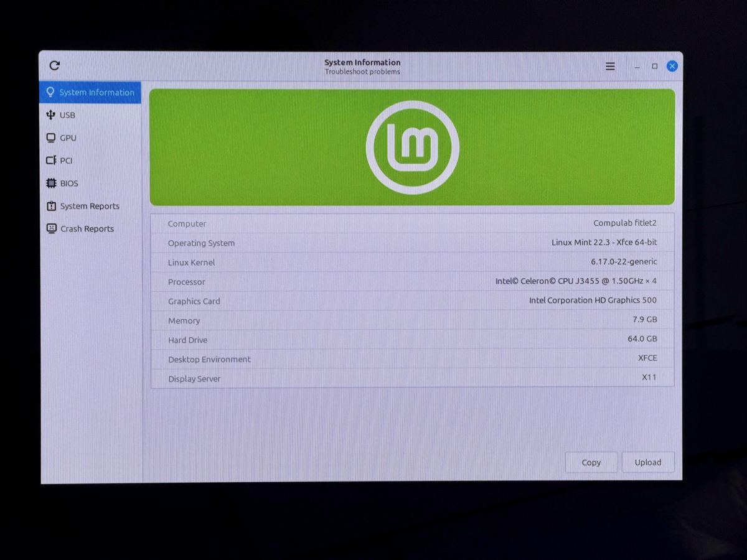Screen dimensions: 747x560
Task: Click the refresh icon in the header bar
Action: tap(54, 65)
